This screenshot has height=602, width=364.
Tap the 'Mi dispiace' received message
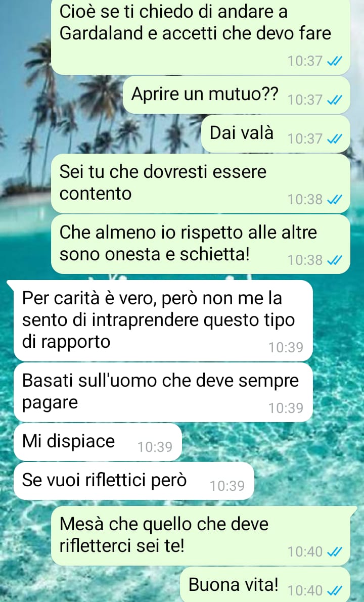pyautogui.click(x=98, y=442)
